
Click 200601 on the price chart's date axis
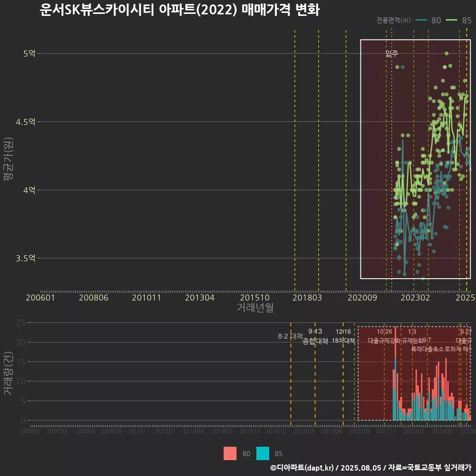click(40, 297)
